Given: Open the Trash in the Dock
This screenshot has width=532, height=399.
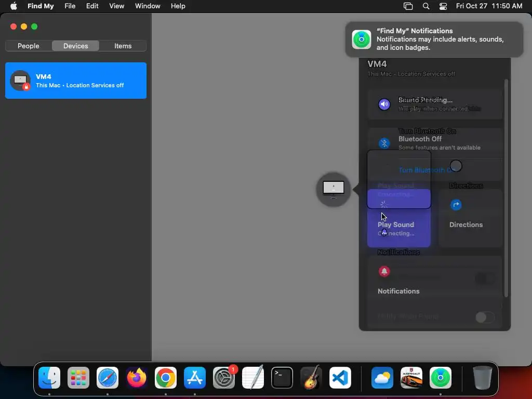Looking at the screenshot, I should click(483, 378).
